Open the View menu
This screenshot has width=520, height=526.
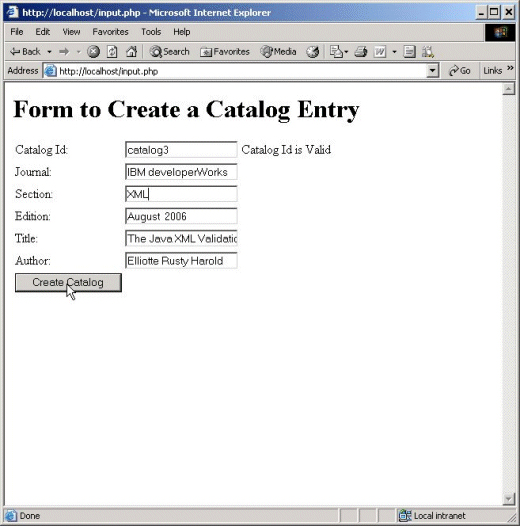pyautogui.click(x=71, y=32)
